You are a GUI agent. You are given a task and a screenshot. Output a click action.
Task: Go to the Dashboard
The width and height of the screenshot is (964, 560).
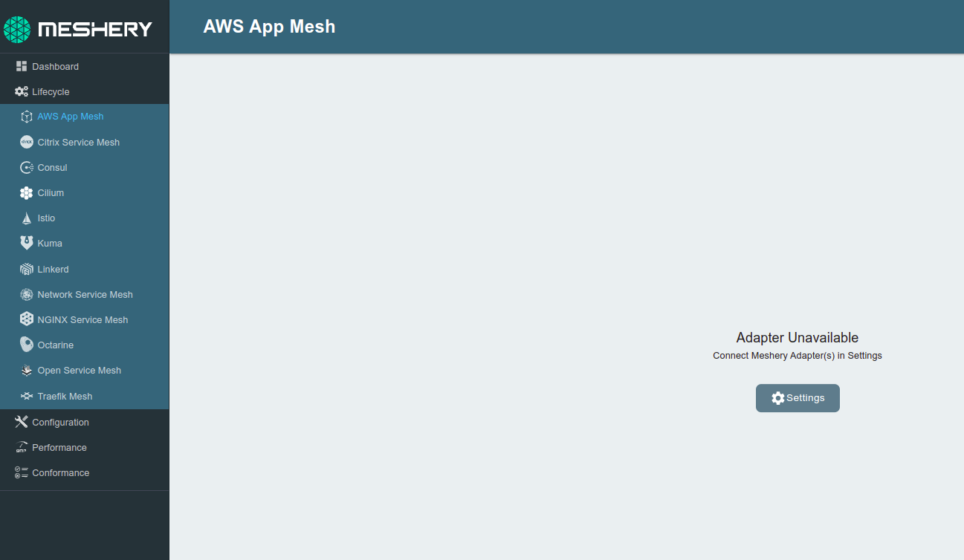click(x=55, y=66)
